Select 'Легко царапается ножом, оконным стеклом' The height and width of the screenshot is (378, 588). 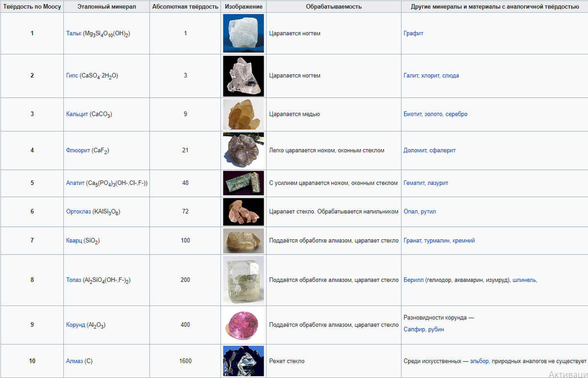(x=327, y=150)
